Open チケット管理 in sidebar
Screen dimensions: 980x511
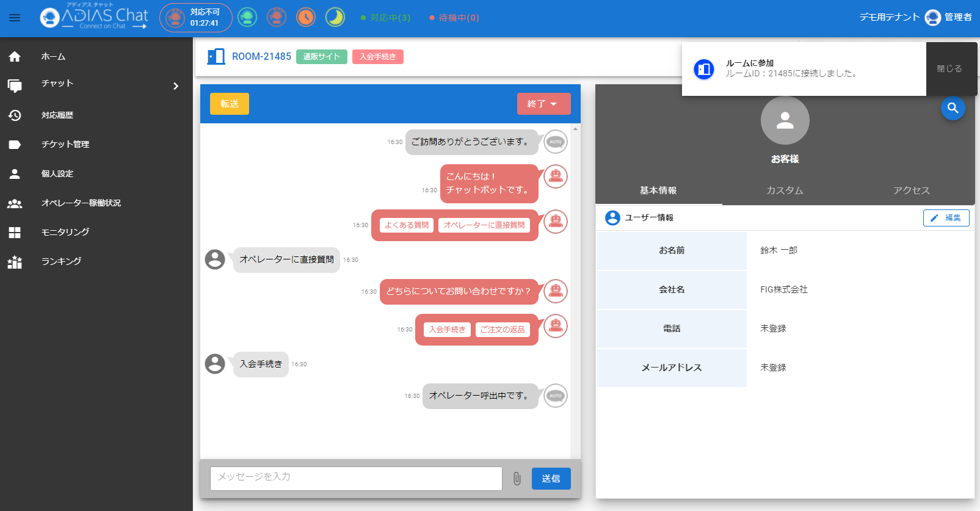pyautogui.click(x=65, y=145)
